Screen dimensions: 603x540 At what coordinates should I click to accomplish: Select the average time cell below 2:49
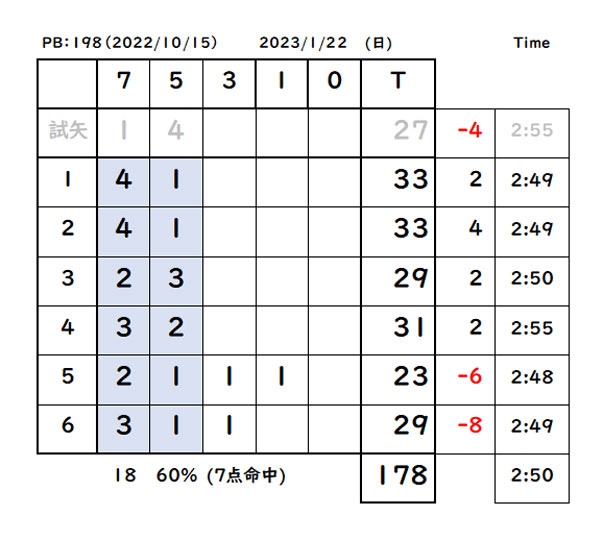point(532,478)
